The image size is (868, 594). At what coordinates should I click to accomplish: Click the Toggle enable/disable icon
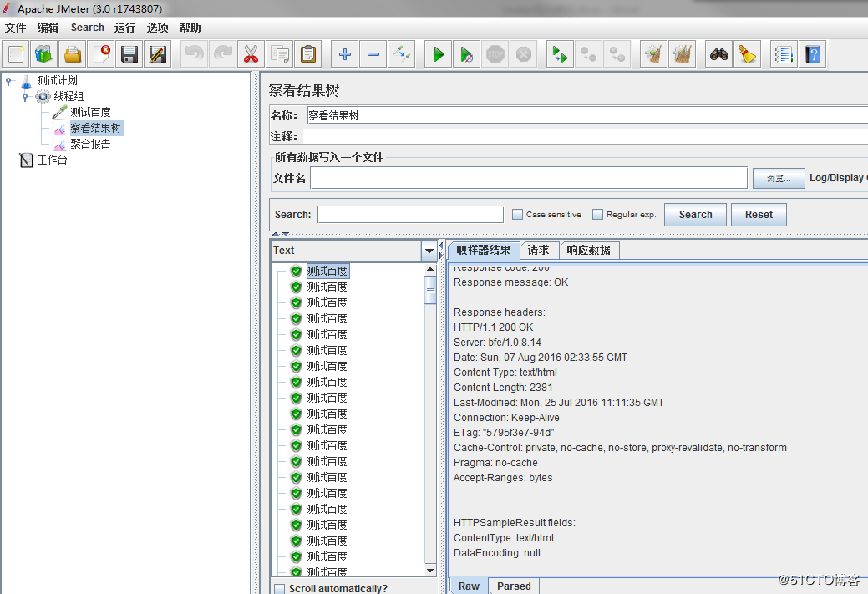[401, 54]
